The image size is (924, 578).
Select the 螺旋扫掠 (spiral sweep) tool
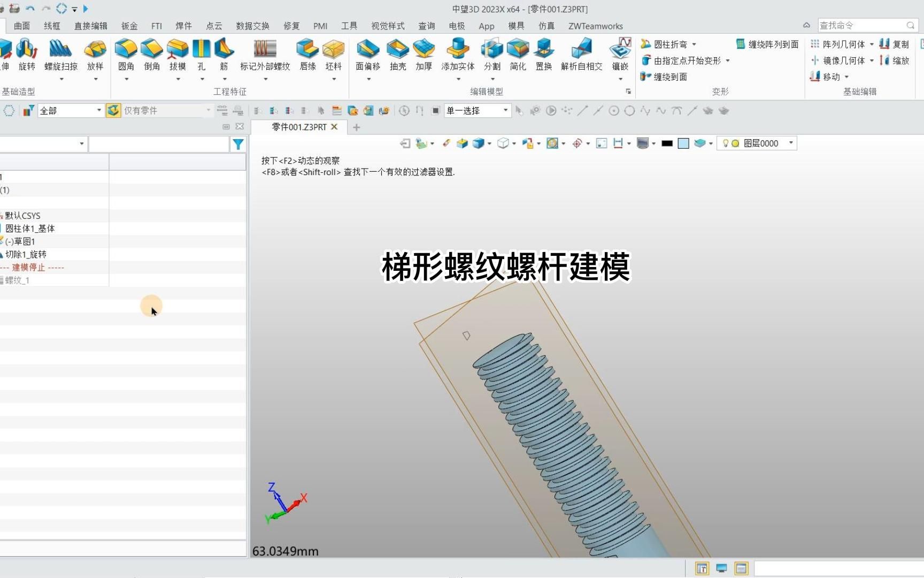[61, 56]
